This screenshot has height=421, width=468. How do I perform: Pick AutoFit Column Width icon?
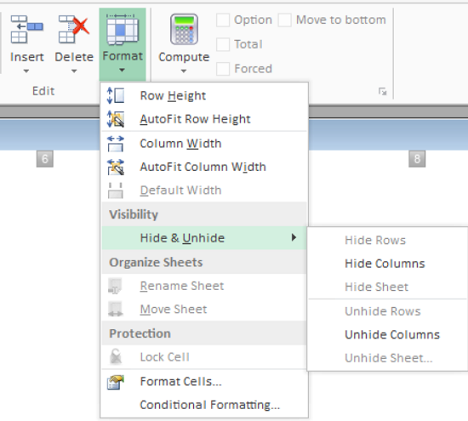coord(115,167)
